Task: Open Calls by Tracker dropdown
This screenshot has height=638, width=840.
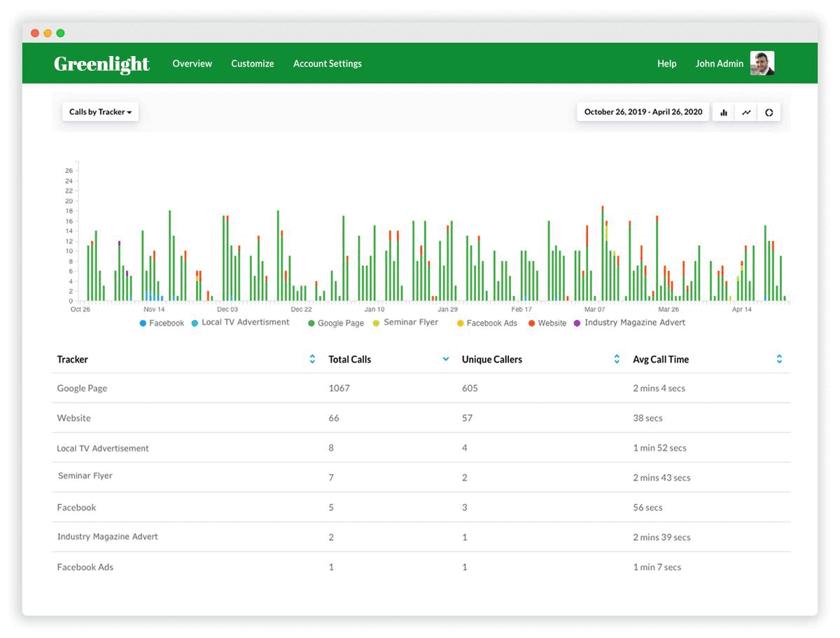Action: point(100,112)
